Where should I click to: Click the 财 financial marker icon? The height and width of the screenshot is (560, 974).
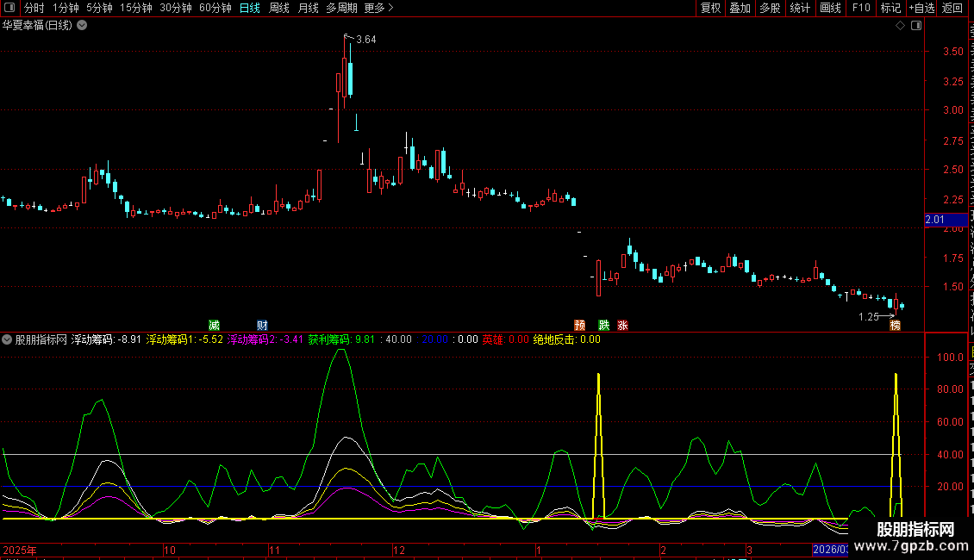tap(262, 325)
